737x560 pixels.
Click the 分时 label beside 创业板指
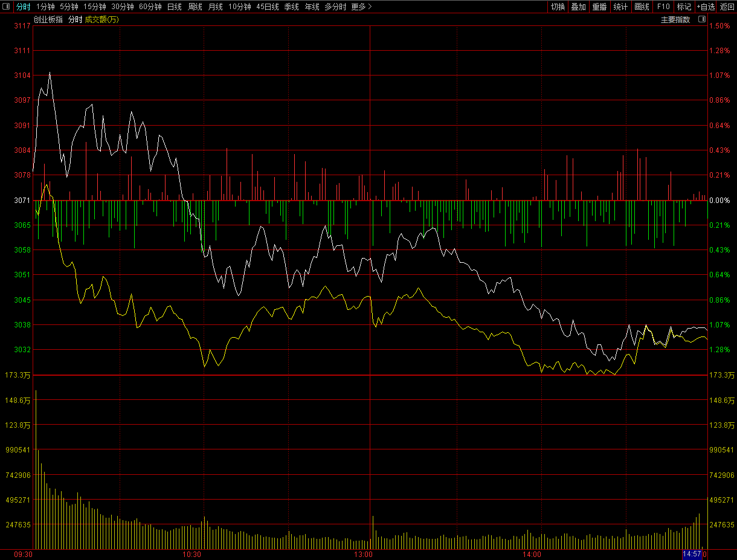click(x=75, y=19)
